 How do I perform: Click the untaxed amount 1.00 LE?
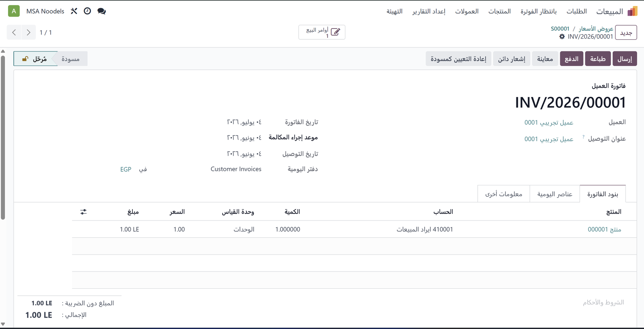42,303
